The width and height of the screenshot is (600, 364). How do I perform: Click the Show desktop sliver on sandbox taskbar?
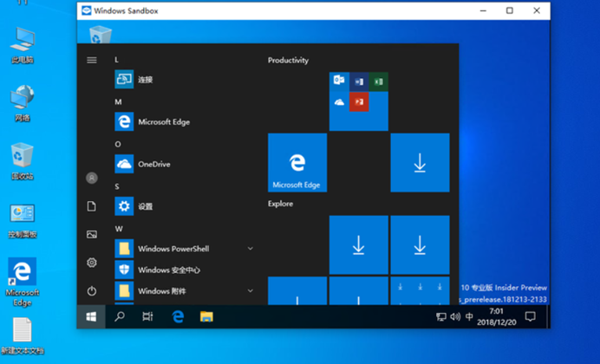(548, 316)
